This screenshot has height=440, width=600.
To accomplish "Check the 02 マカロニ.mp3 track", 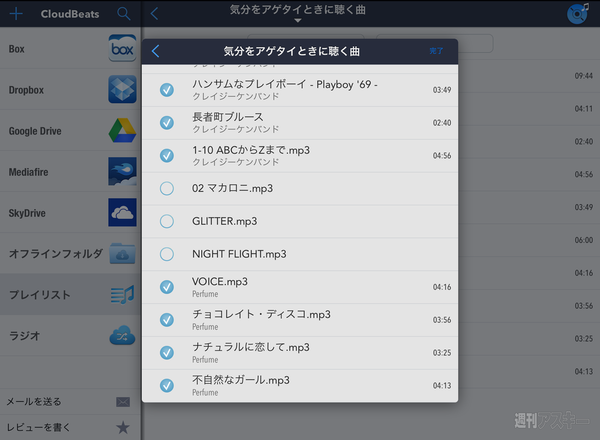I will tap(167, 188).
